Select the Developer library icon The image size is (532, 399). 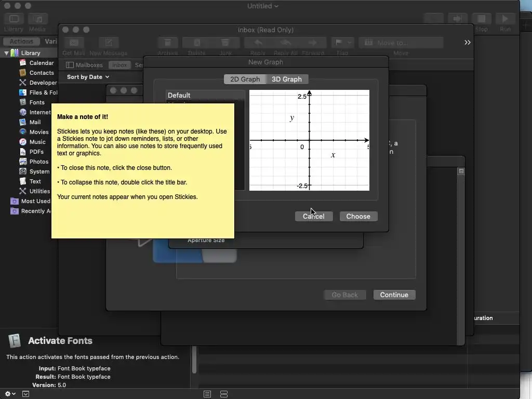click(23, 83)
